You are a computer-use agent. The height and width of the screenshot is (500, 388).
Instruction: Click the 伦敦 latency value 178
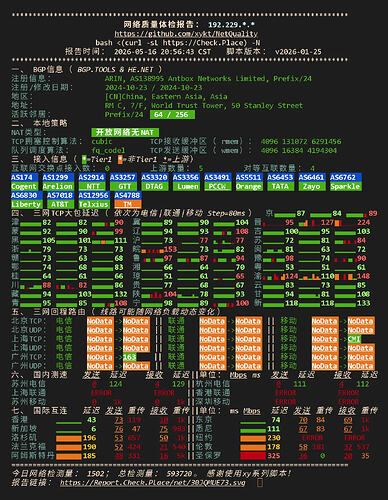pyautogui.click(x=274, y=447)
